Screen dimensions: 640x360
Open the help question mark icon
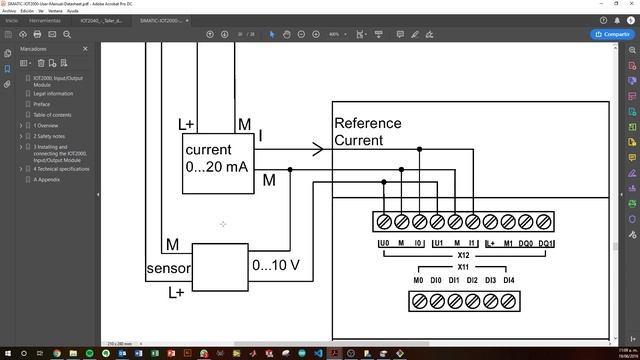coord(603,20)
